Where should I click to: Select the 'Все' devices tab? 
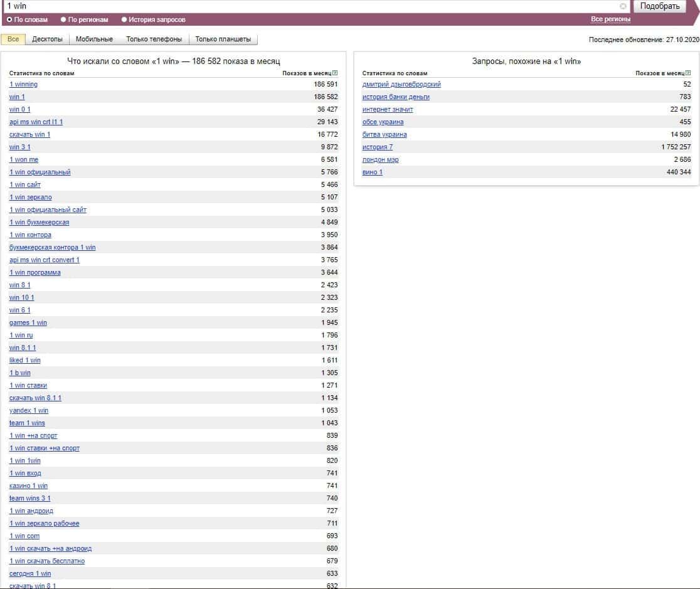(x=13, y=40)
